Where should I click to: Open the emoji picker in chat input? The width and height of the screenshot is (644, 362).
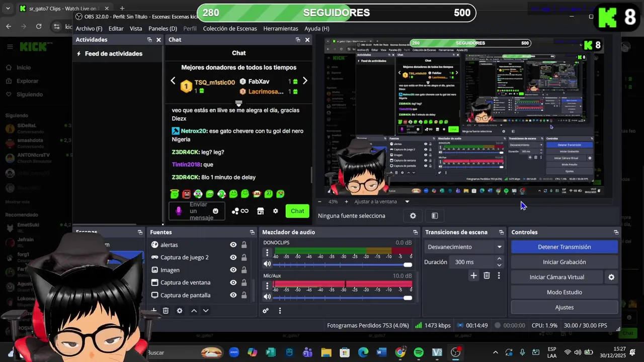tap(215, 211)
